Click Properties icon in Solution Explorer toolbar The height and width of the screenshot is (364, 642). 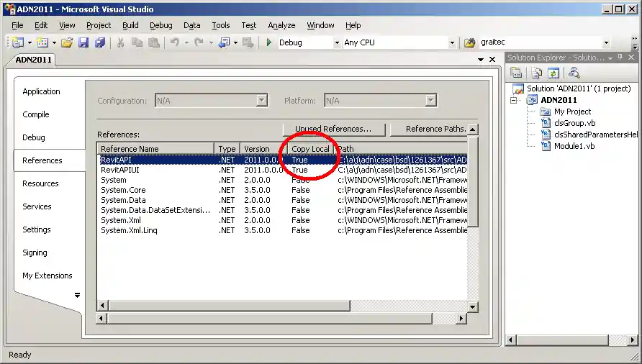(516, 73)
